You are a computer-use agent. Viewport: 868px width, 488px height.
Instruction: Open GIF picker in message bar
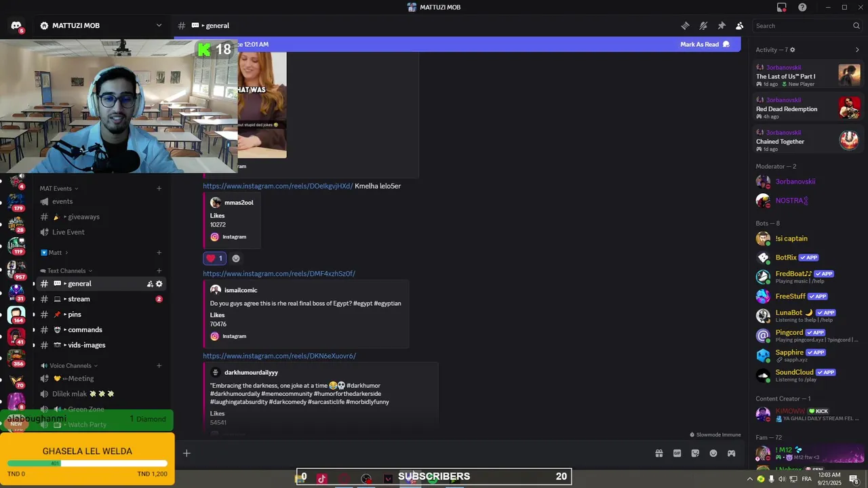677,453
